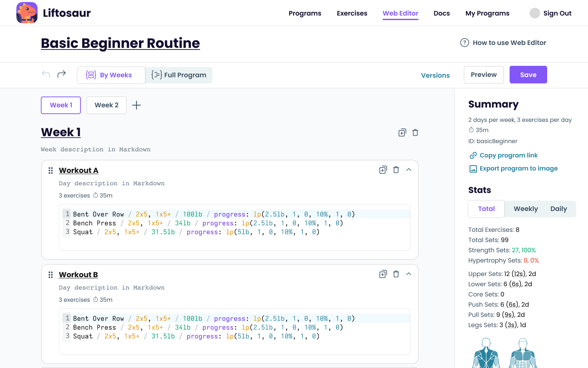Switch the editor to By Weeks view
Viewport: 588px width, 368px height.
click(111, 75)
